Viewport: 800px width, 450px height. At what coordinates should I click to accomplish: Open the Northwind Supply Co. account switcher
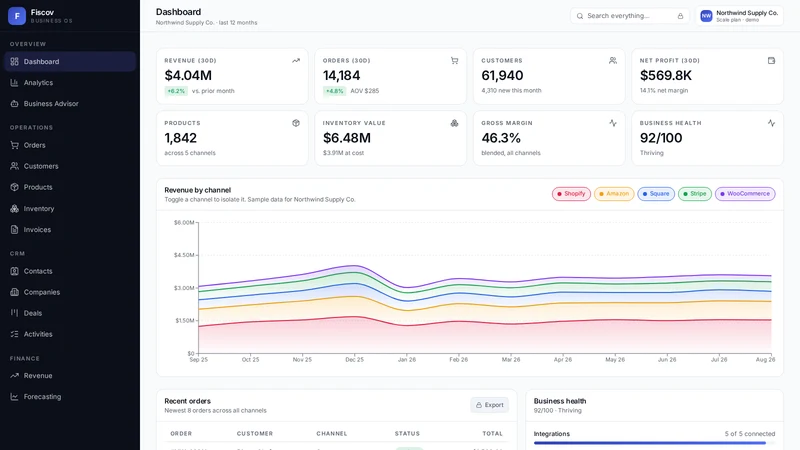point(739,16)
